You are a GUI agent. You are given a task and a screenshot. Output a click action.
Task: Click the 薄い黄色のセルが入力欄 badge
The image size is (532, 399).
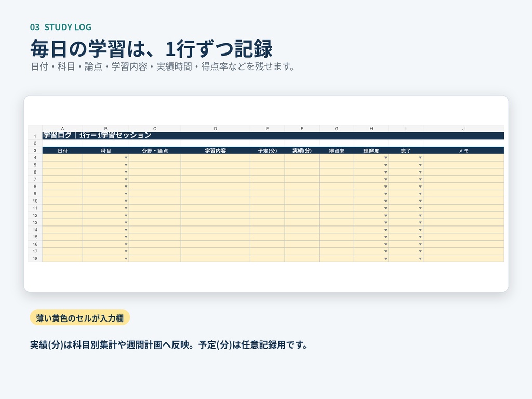(x=79, y=318)
